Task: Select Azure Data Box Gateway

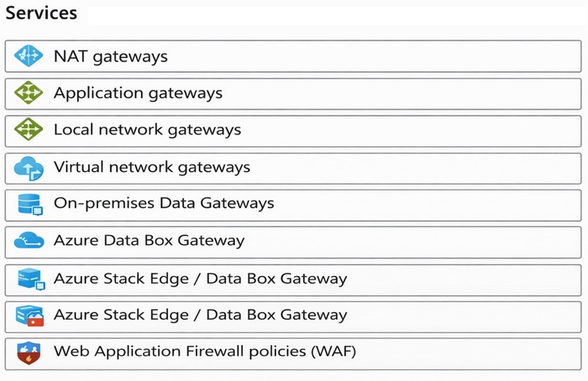Action: pyautogui.click(x=150, y=241)
